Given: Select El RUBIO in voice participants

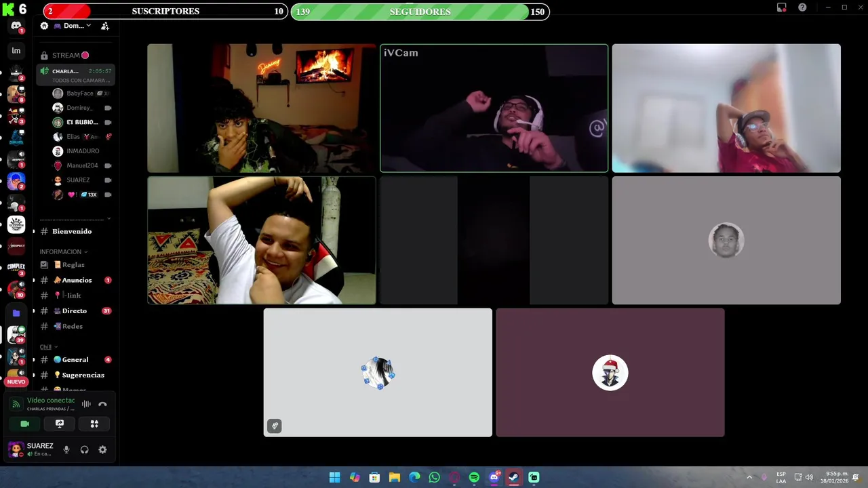Looking at the screenshot, I should click(82, 122).
